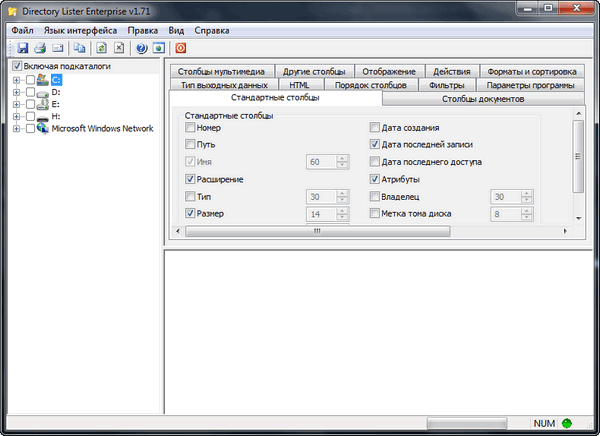Open Help via the blue question mark icon
Image resolution: width=600 pixels, height=436 pixels.
tap(142, 48)
